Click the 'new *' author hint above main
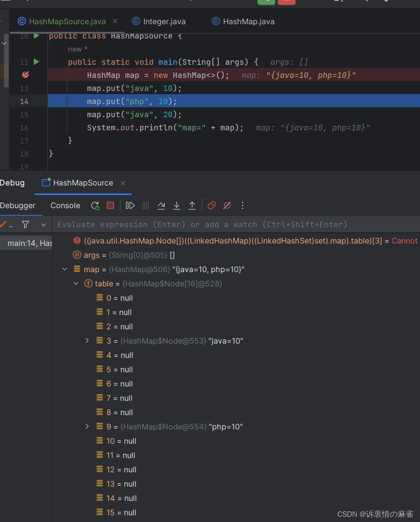 tap(77, 49)
